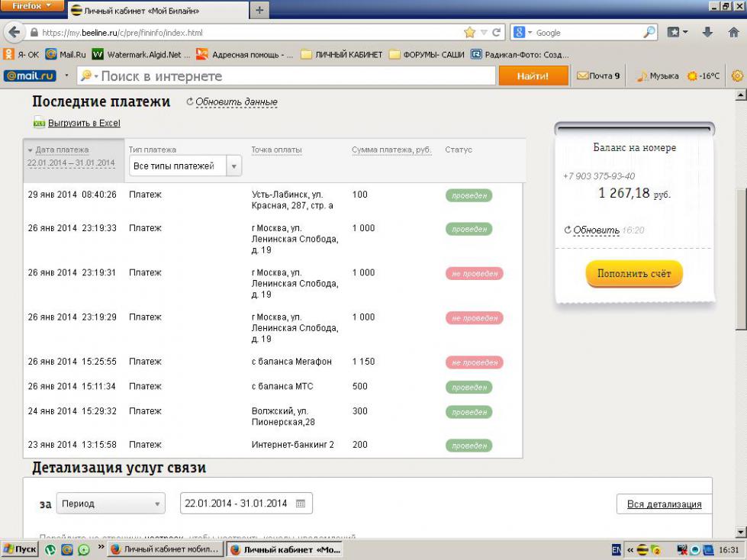Open the Вся детализация button
The image size is (747, 560).
pos(663,504)
